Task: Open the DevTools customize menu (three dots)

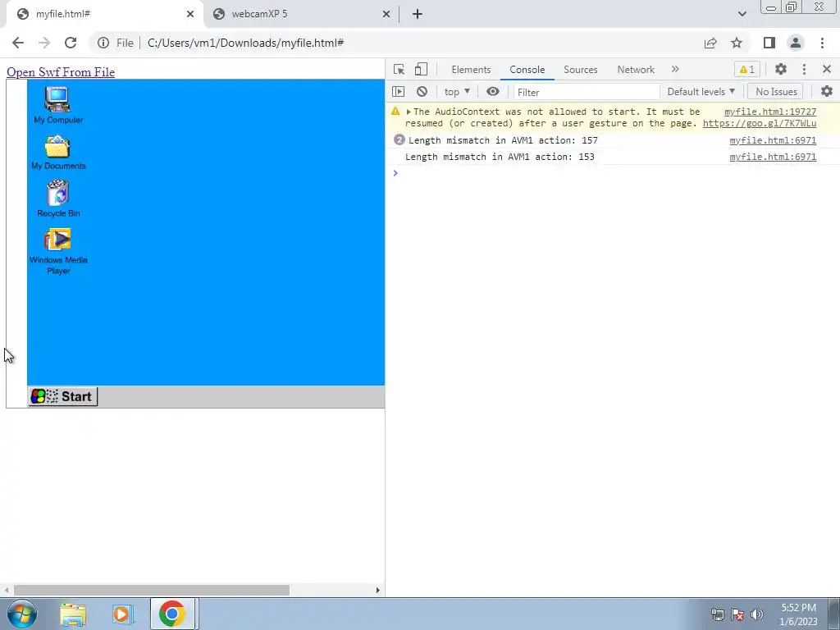Action: click(804, 69)
